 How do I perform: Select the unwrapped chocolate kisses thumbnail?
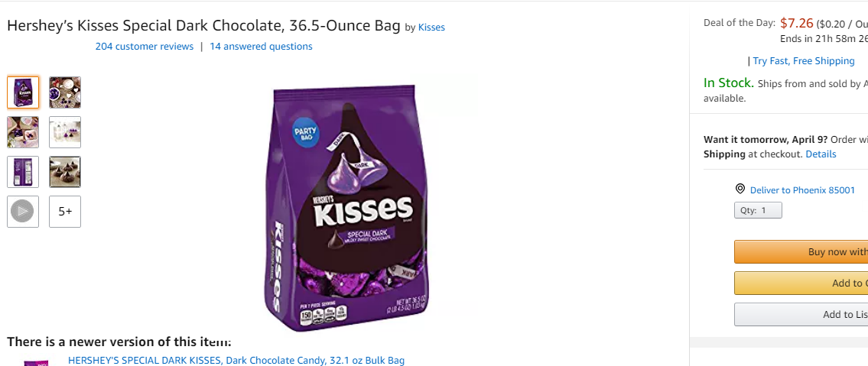(x=65, y=172)
